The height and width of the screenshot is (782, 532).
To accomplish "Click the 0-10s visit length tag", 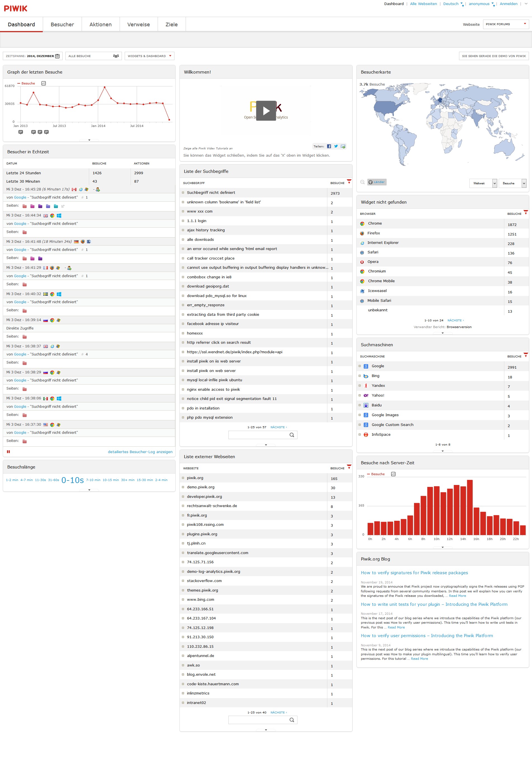I will (72, 480).
